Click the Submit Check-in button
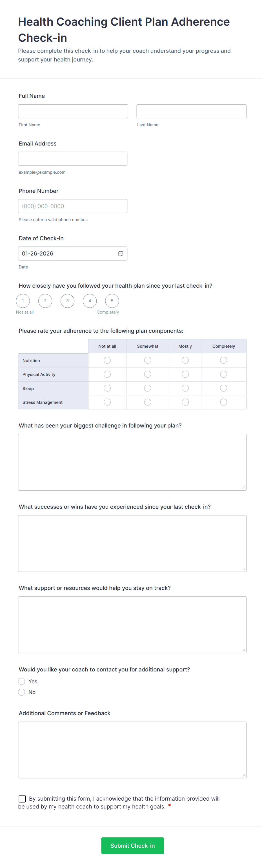The height and width of the screenshot is (868, 262). pos(132,845)
